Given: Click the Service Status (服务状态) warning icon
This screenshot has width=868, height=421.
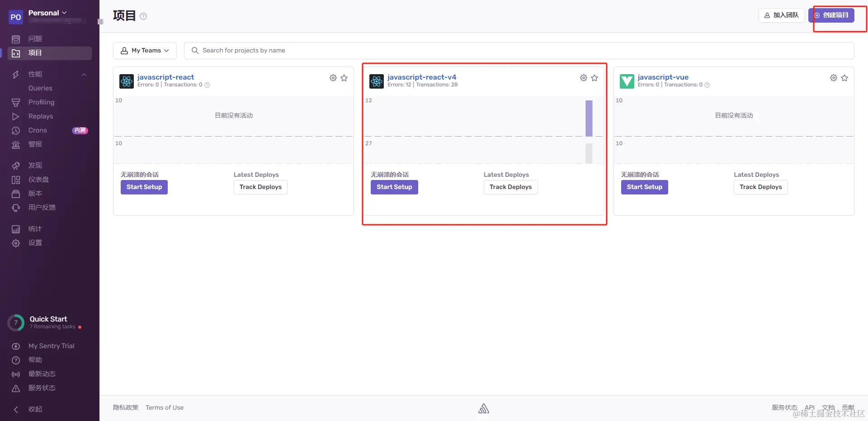Looking at the screenshot, I should click(16, 388).
